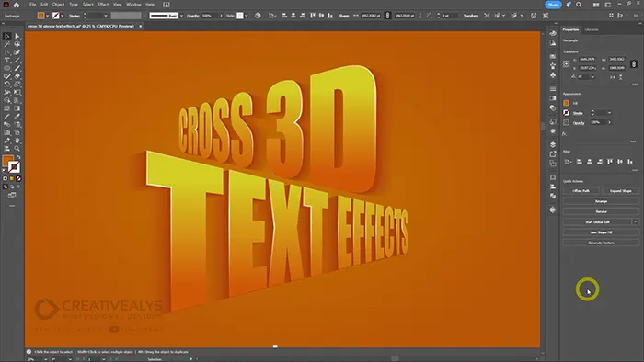Open the Effect menu
The height and width of the screenshot is (362, 644).
pyautogui.click(x=103, y=5)
